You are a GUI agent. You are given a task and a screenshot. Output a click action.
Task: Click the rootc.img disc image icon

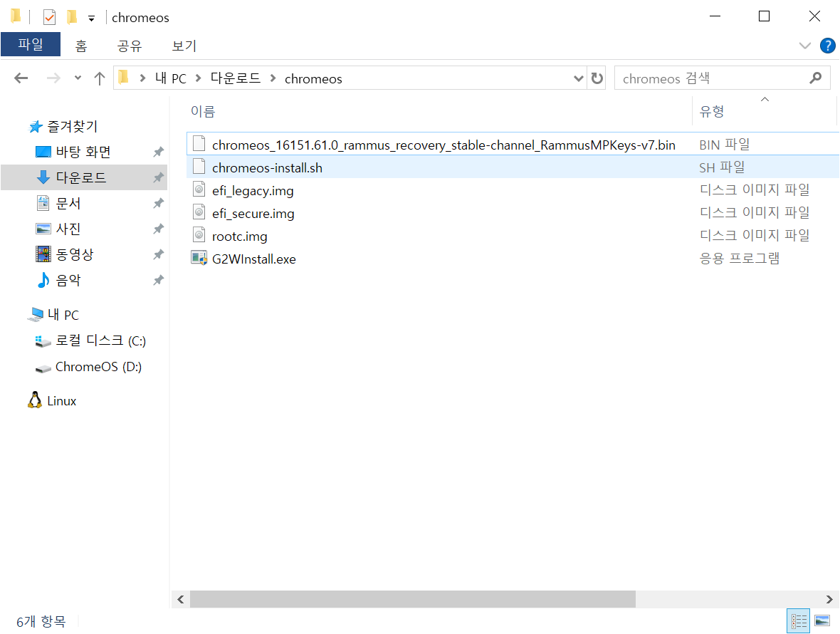click(x=199, y=235)
